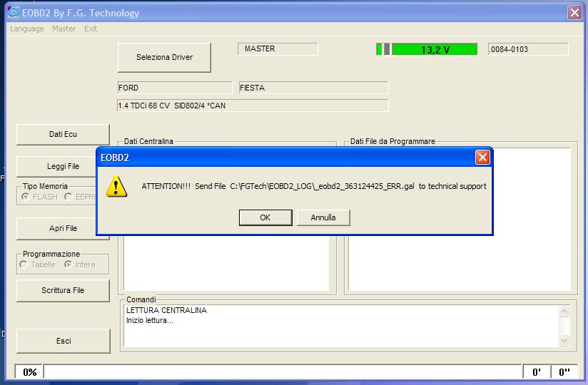This screenshot has height=385, width=588.
Task: Click the EOBD2 application title bar icon
Action: [13, 12]
